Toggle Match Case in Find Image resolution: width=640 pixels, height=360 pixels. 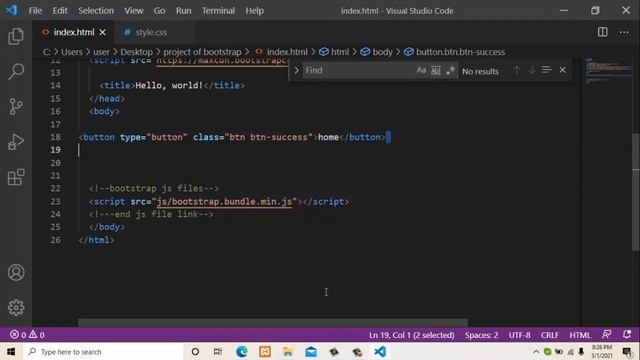tap(421, 71)
